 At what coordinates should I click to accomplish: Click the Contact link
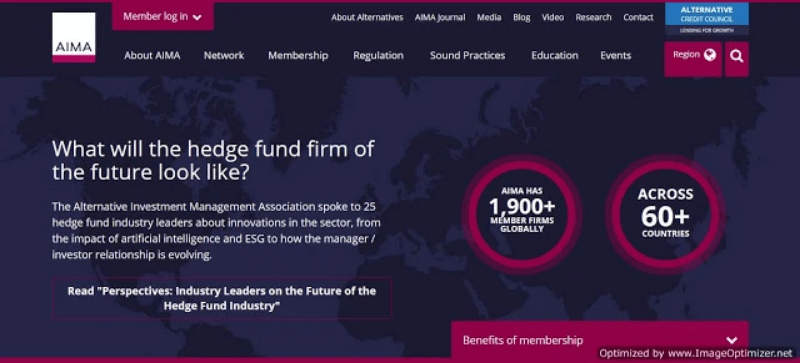(x=638, y=17)
